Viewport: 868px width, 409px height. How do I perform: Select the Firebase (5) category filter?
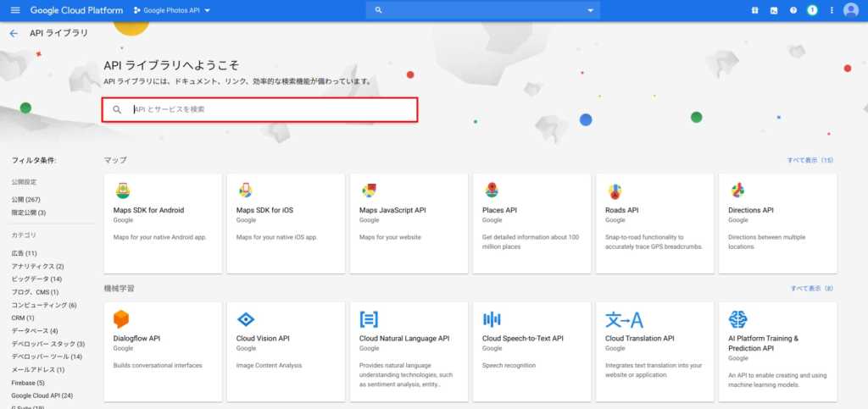pos(29,383)
